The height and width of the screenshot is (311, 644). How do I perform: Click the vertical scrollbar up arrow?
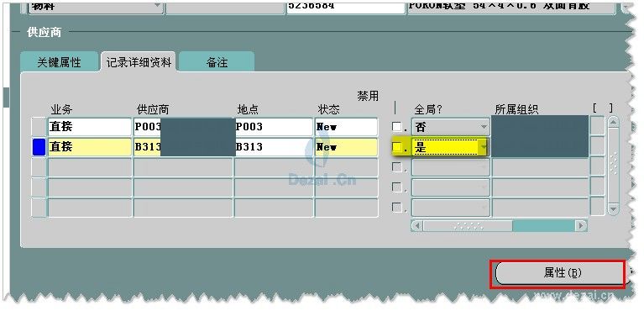click(613, 122)
